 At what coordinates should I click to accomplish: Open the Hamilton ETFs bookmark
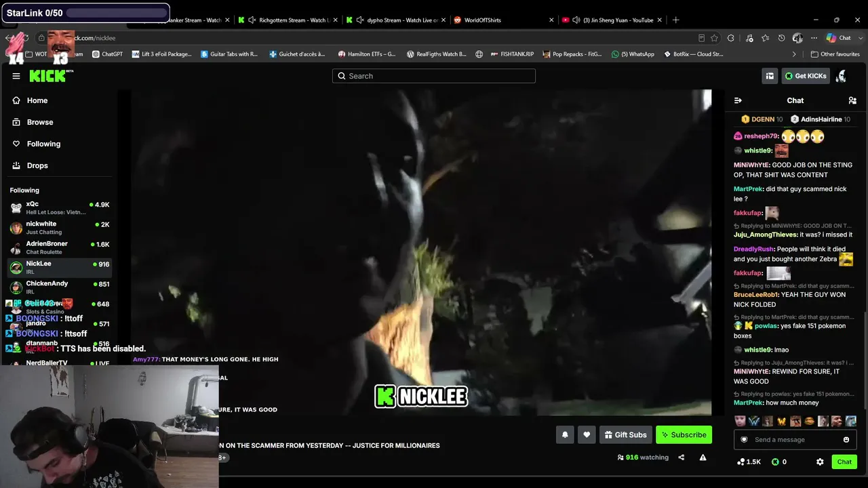tap(367, 54)
